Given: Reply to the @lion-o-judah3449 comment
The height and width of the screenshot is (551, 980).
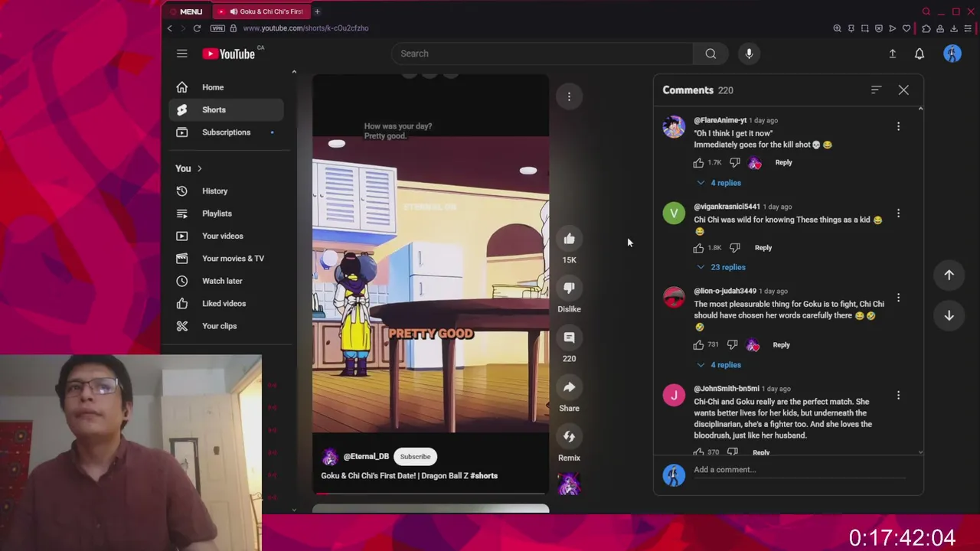Looking at the screenshot, I should [x=781, y=345].
